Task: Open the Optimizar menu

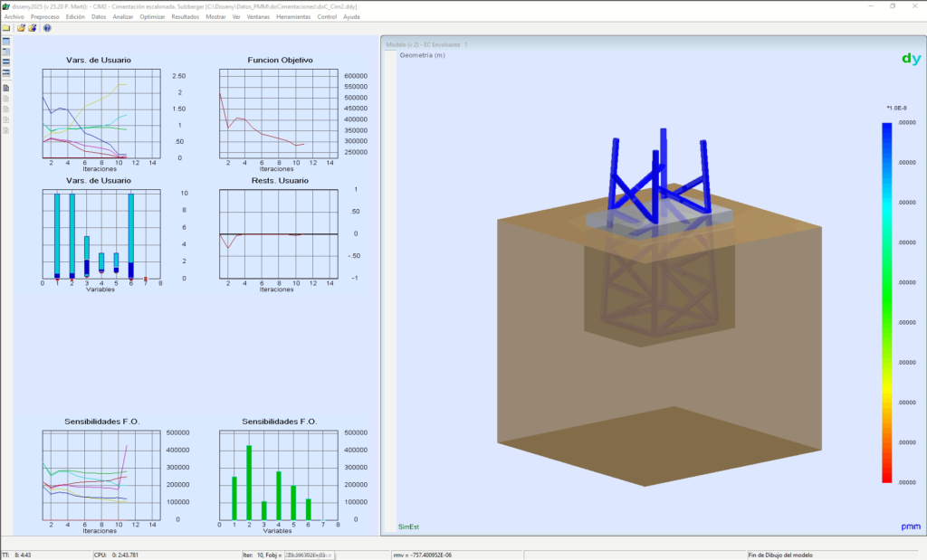Action: (152, 17)
